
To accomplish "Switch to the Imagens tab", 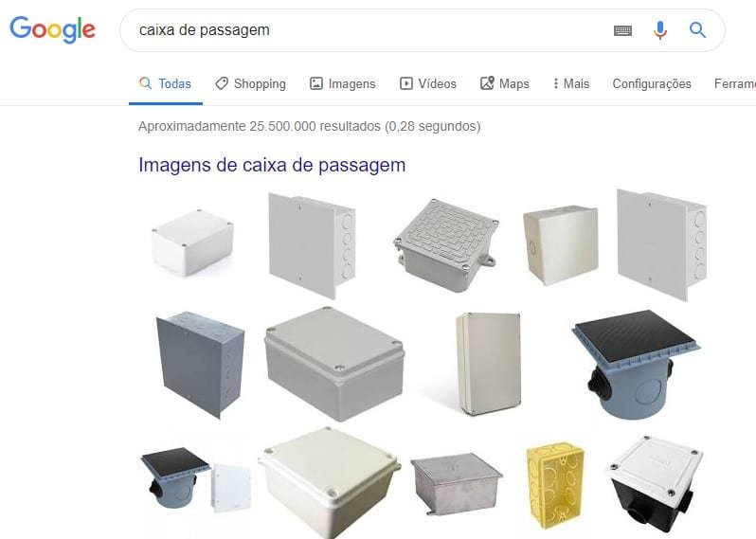I will [x=343, y=83].
